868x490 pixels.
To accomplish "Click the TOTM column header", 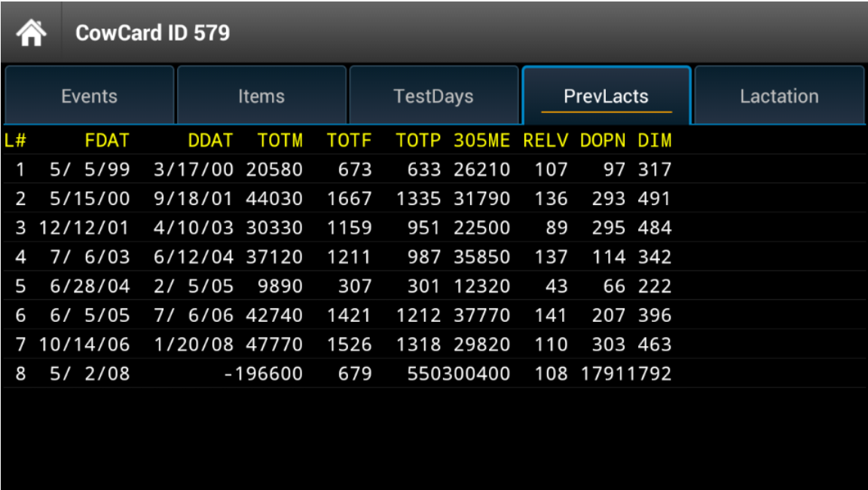I will 280,140.
